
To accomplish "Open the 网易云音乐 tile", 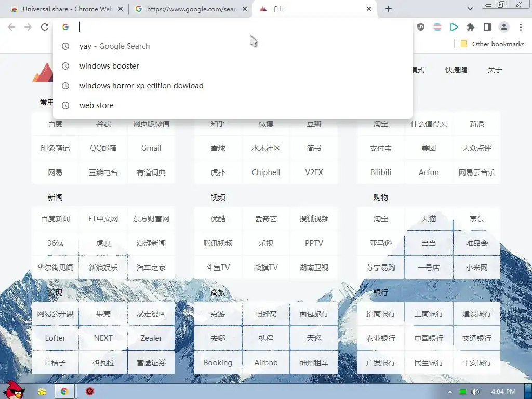I will (x=477, y=172).
